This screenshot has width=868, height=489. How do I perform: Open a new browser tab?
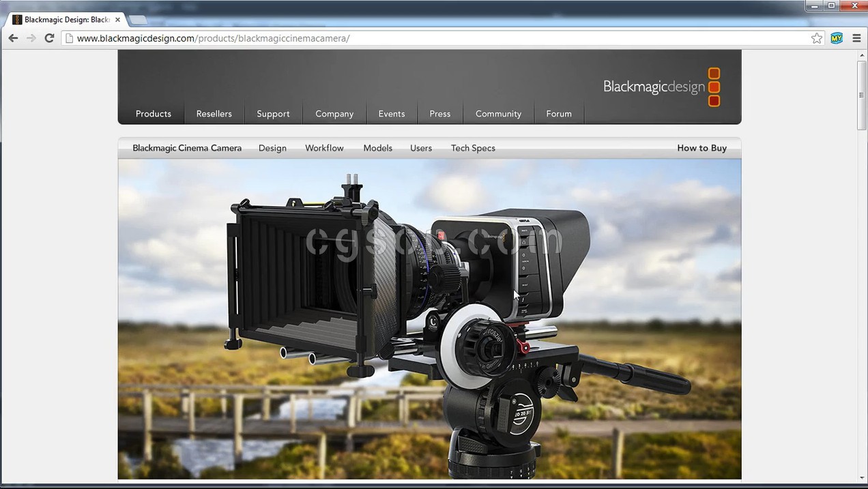(x=137, y=20)
